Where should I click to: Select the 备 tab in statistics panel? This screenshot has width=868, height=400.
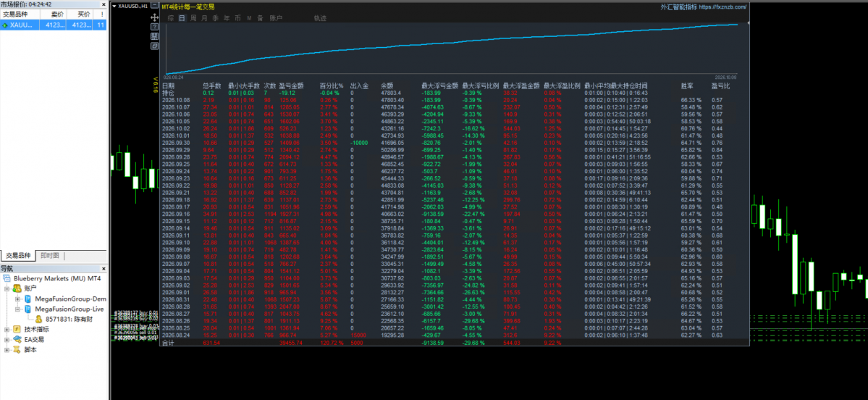click(x=260, y=17)
